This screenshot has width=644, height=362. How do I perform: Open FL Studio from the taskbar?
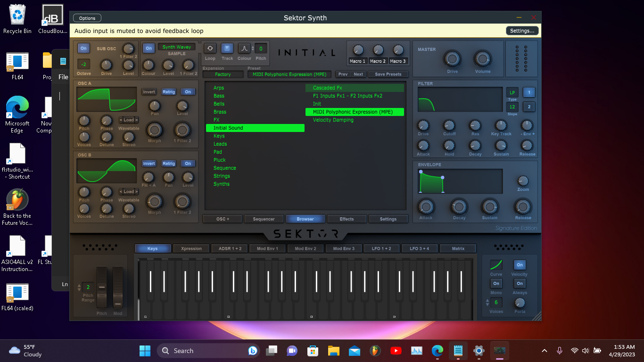(x=375, y=351)
